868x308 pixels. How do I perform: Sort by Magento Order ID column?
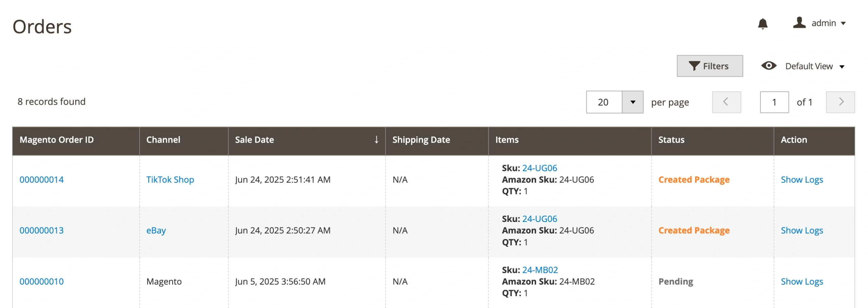coord(57,140)
